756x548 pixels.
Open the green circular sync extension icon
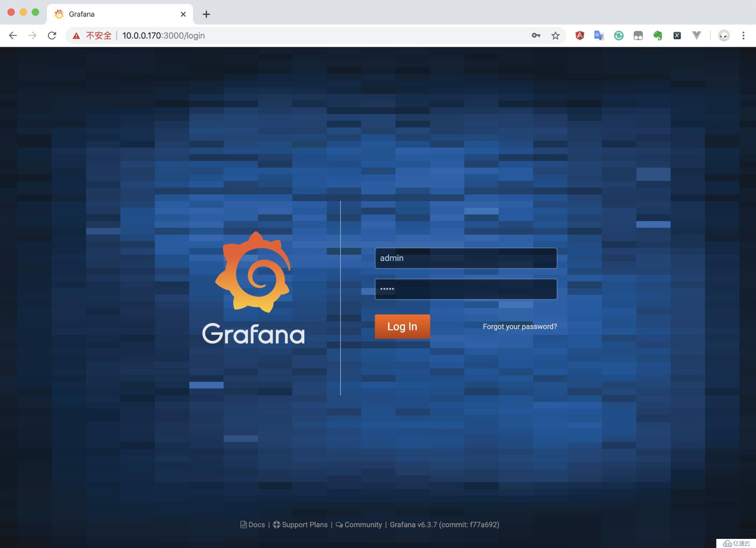619,35
